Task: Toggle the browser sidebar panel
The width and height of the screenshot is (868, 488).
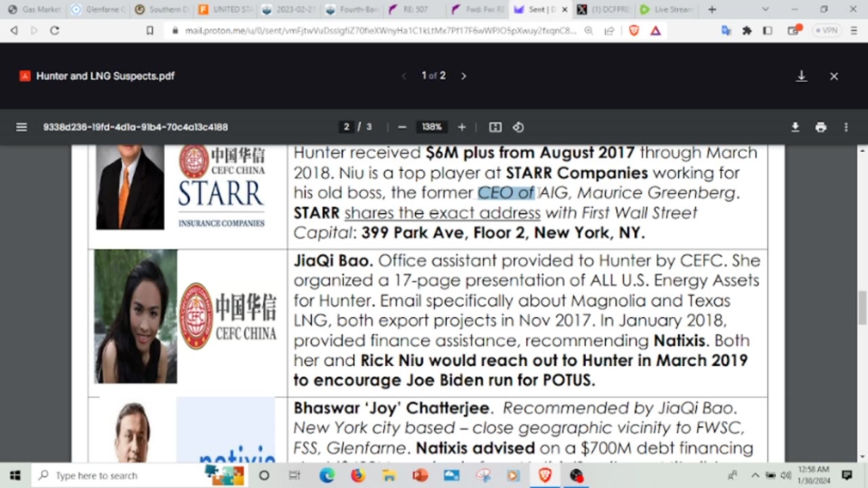Action: [x=768, y=30]
